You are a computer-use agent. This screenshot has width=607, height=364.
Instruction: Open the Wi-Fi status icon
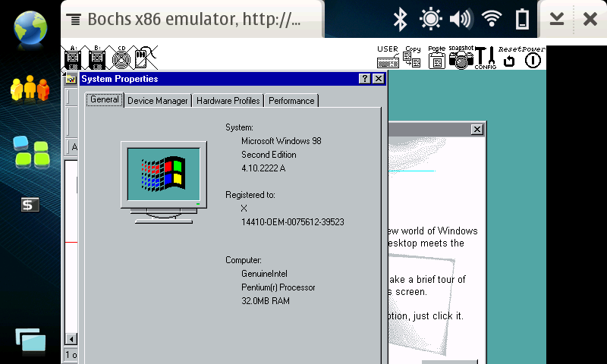tap(492, 17)
